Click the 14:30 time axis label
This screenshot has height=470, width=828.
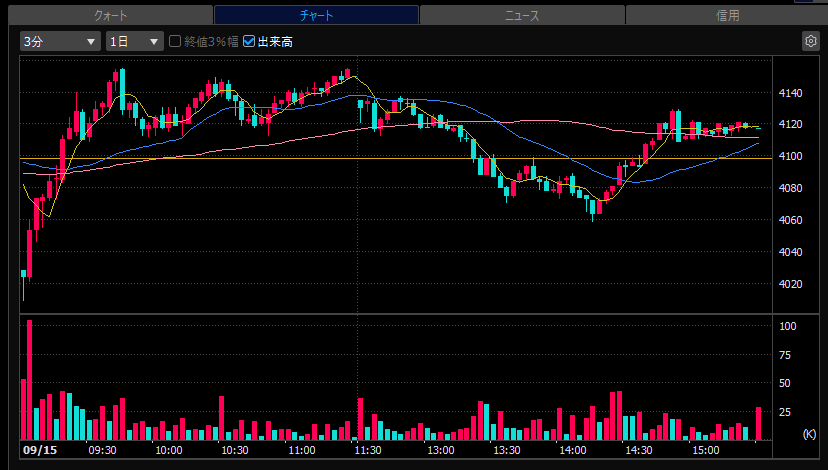(x=639, y=450)
